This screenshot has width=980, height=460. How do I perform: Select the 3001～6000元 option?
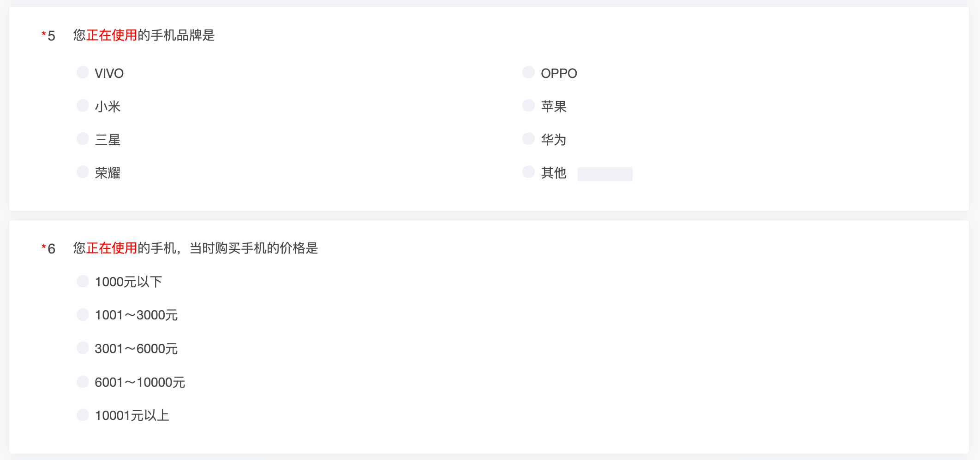pyautogui.click(x=83, y=348)
